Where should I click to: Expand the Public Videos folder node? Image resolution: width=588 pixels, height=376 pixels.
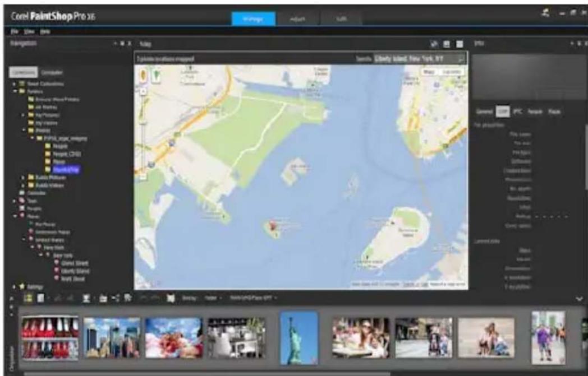[24, 185]
